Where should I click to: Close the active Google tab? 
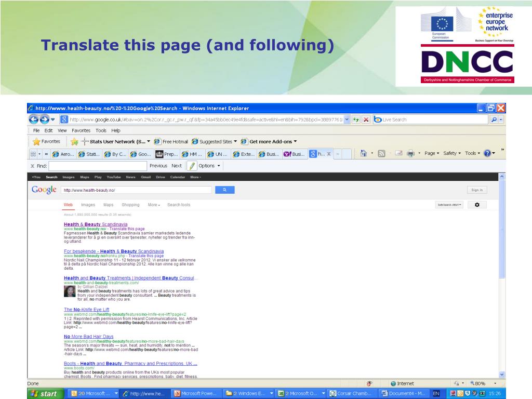(329, 154)
